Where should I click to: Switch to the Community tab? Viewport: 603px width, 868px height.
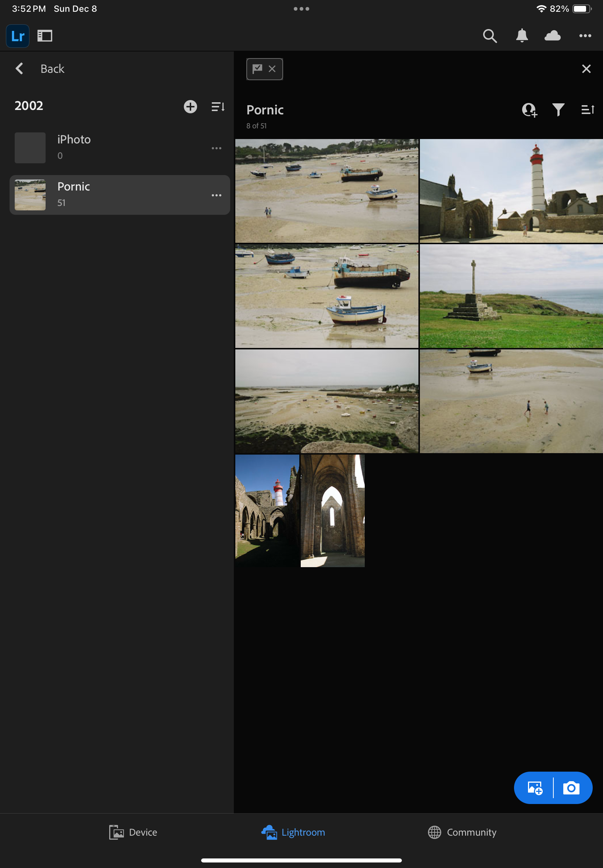point(462,832)
